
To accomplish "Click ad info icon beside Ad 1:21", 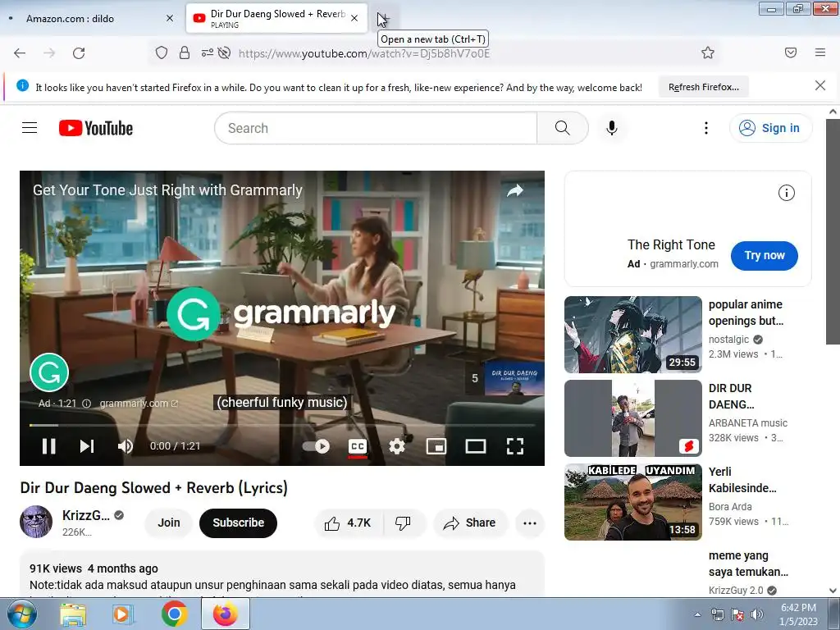I will pyautogui.click(x=86, y=404).
